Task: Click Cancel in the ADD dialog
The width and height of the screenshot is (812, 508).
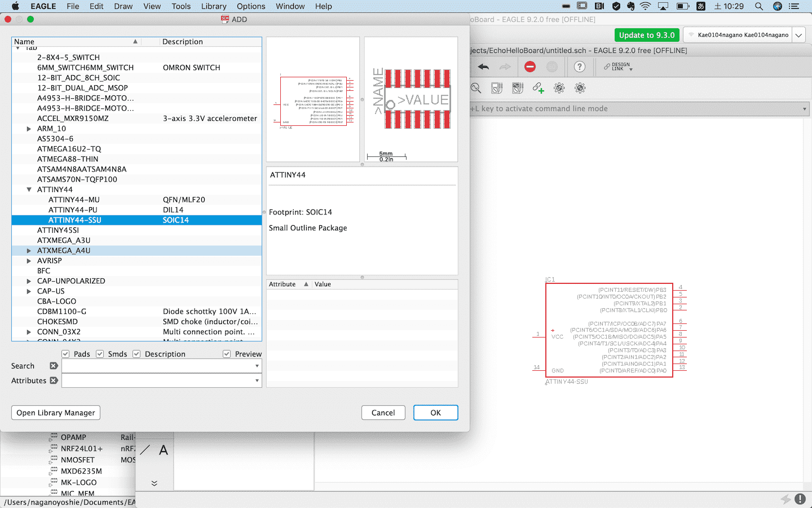Action: tap(383, 413)
